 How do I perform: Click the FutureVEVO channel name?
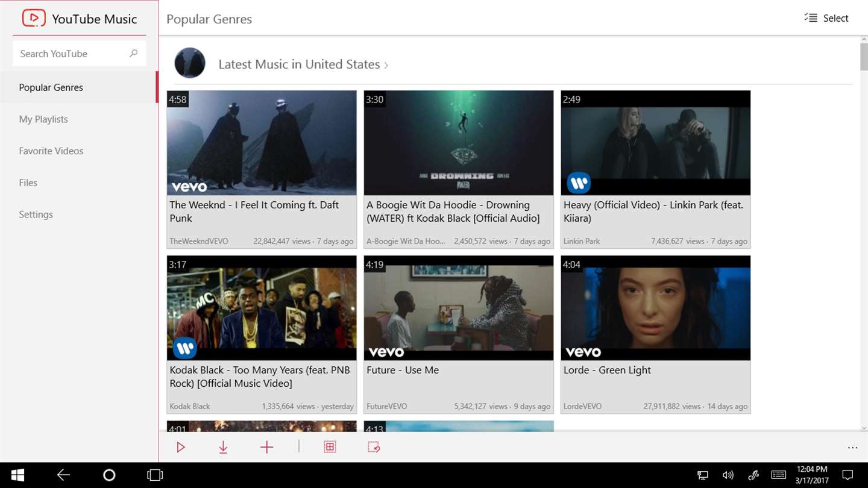(x=387, y=406)
